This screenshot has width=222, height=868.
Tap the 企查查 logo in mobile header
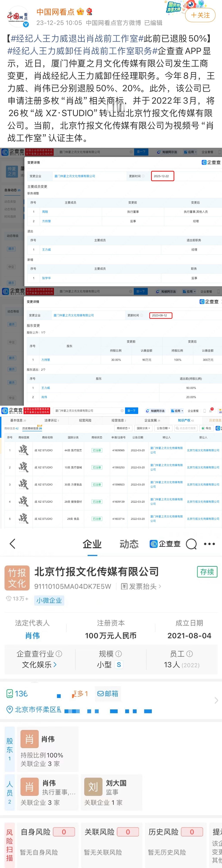coord(165,544)
